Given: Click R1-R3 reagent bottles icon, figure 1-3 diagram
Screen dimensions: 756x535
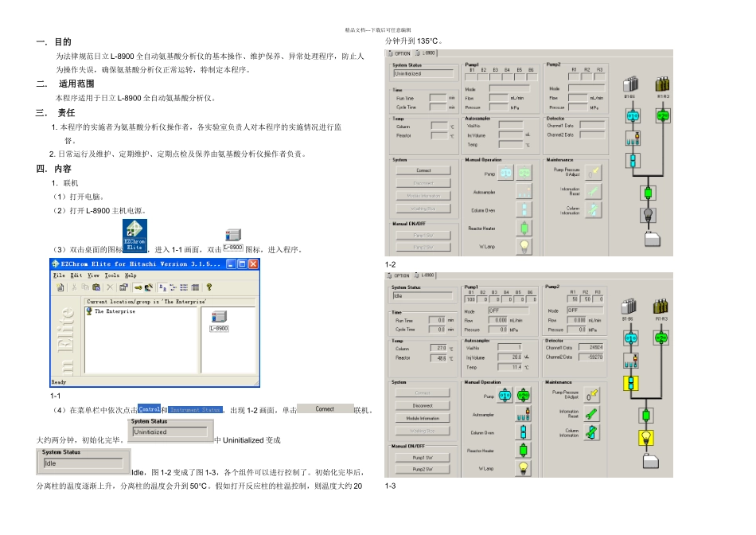Looking at the screenshot, I should 661,307.
